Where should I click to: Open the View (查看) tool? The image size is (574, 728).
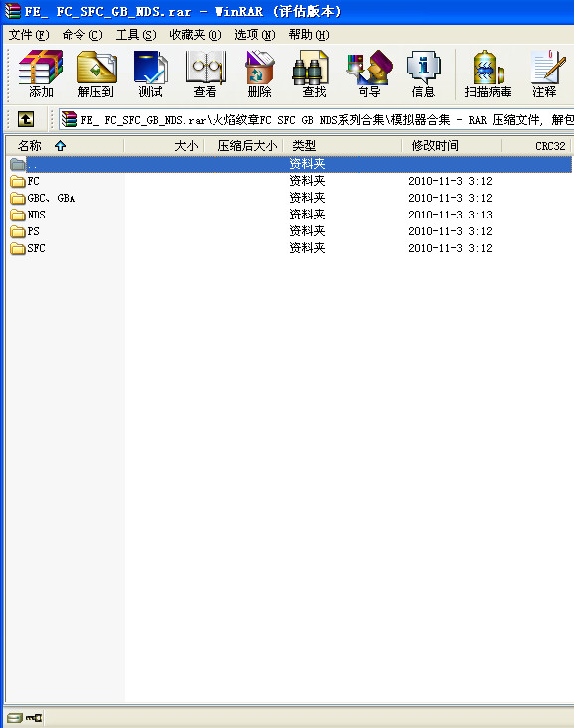click(205, 73)
